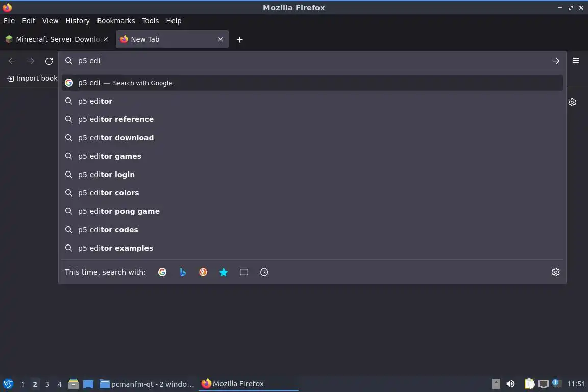Image resolution: width=588 pixels, height=392 pixels.
Task: Search history using the clock icon
Action: click(264, 272)
